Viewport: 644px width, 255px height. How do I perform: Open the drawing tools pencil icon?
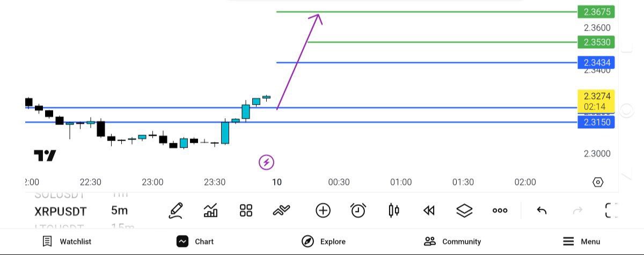click(175, 210)
